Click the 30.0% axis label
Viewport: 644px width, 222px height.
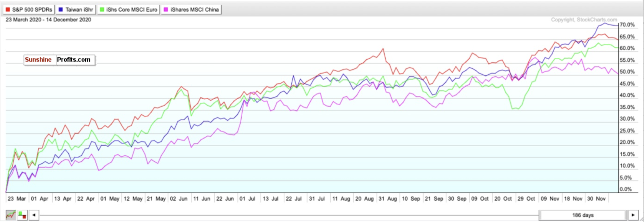(627, 119)
